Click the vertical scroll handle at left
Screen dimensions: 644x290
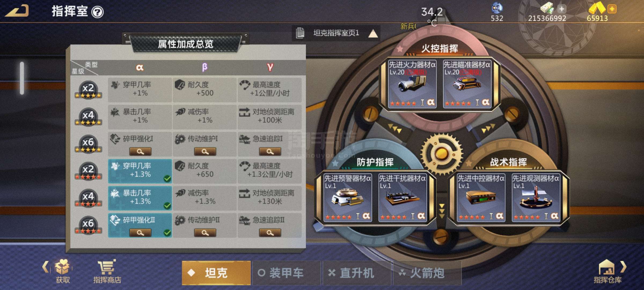(x=22, y=78)
